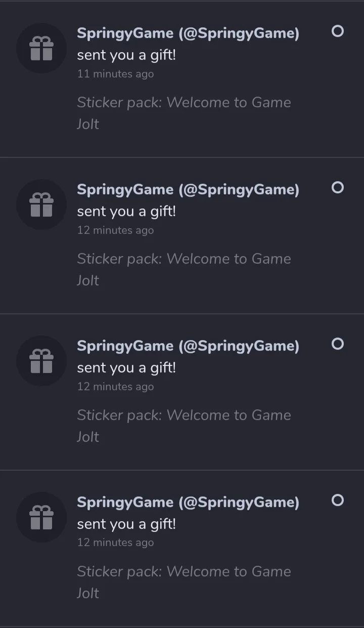Screen dimensions: 364x628
Task: Open the Welcome to Game Jolt pack, third notification
Action: pyautogui.click(x=184, y=415)
